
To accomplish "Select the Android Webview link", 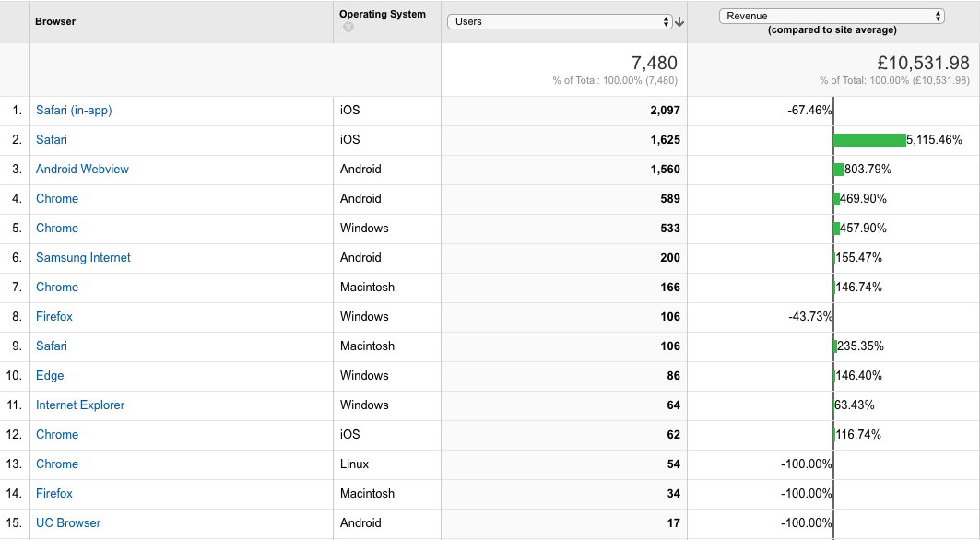I will click(x=82, y=169).
